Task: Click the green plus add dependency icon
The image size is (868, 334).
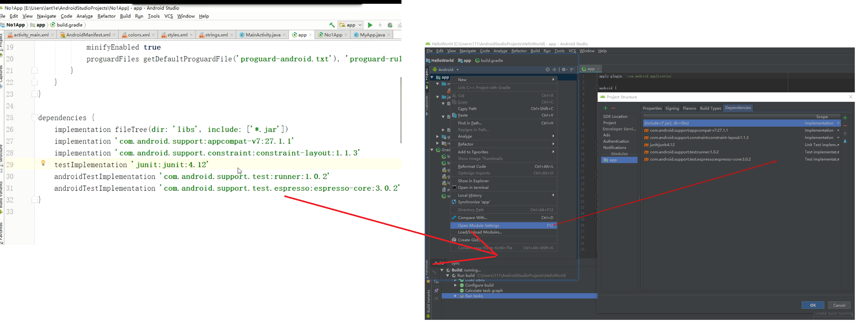Action: coord(845,118)
